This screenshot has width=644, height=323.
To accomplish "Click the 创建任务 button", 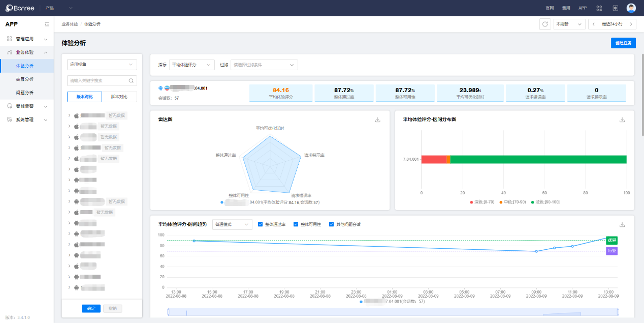I will pyautogui.click(x=623, y=43).
